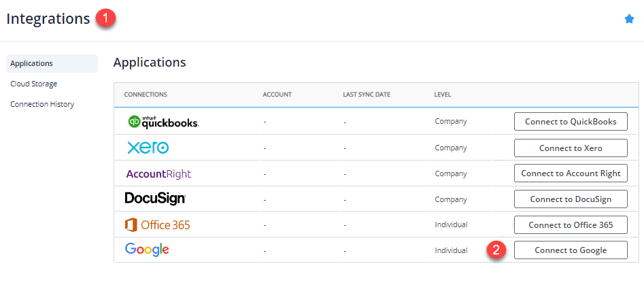Click Connect to QuickBooks button
The height and width of the screenshot is (283, 644).
pos(571,122)
